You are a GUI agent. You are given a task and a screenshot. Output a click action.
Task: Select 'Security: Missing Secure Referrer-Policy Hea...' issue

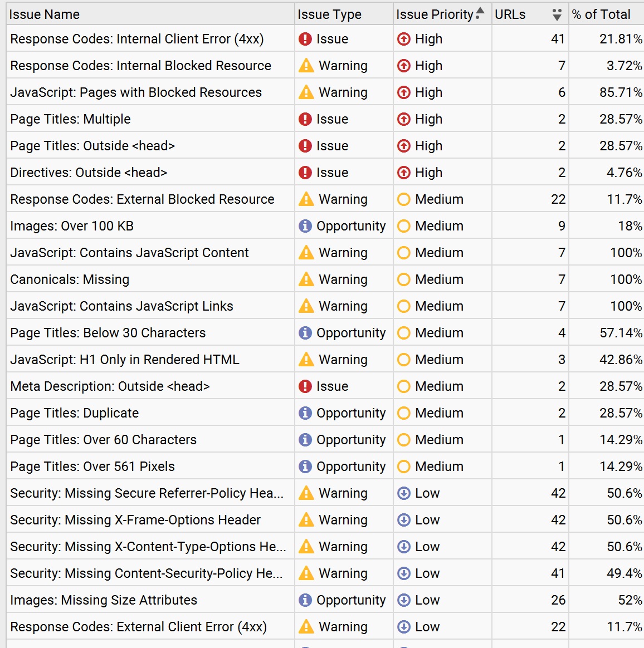click(x=147, y=493)
